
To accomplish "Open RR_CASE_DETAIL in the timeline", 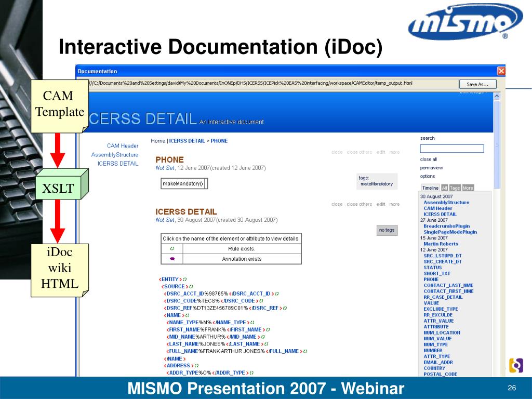I will [443, 297].
